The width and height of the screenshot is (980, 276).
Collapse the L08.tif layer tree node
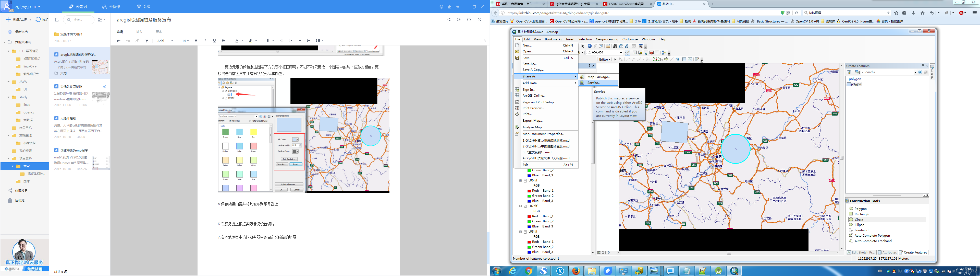(x=520, y=232)
